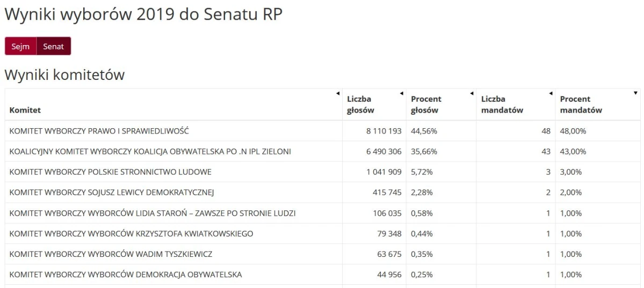Viewport: 644px width, 288px height.
Task: Click sort arrow in Liczba głosów column
Action: point(402,93)
